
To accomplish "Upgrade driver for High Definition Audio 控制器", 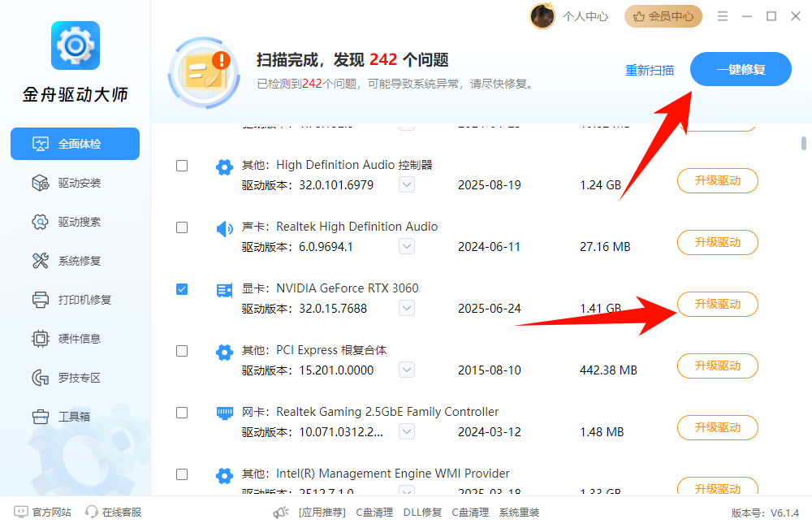I will pos(718,181).
